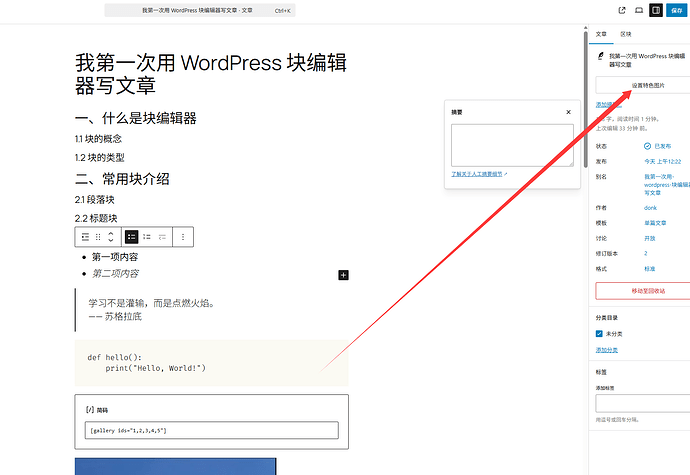Open the 标准 post format selector
The image size is (690, 475).
tap(650, 269)
